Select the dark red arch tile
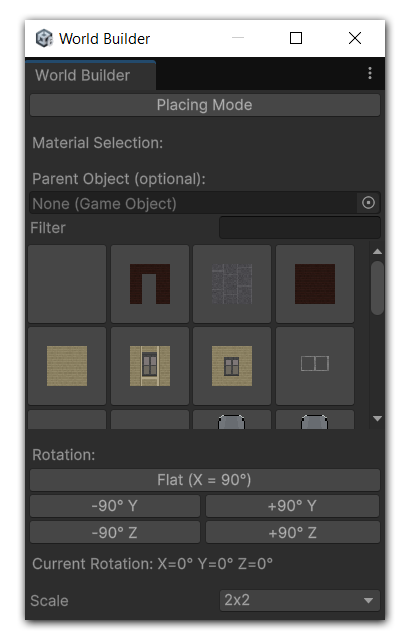The height and width of the screenshot is (640, 410). coord(150,284)
